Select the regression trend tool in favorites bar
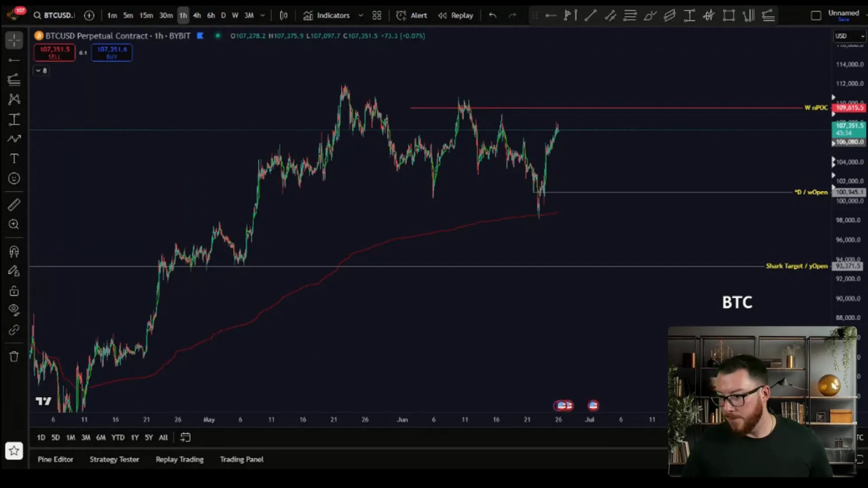The image size is (868, 488). pyautogui.click(x=769, y=15)
